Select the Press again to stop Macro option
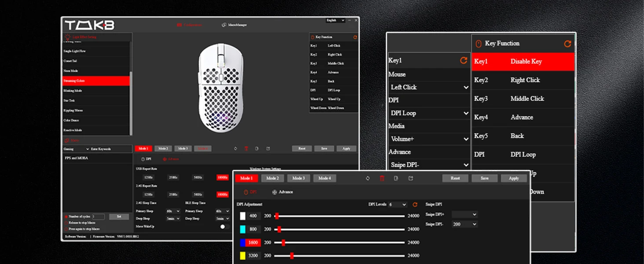This screenshot has width=644, height=264. point(66,229)
